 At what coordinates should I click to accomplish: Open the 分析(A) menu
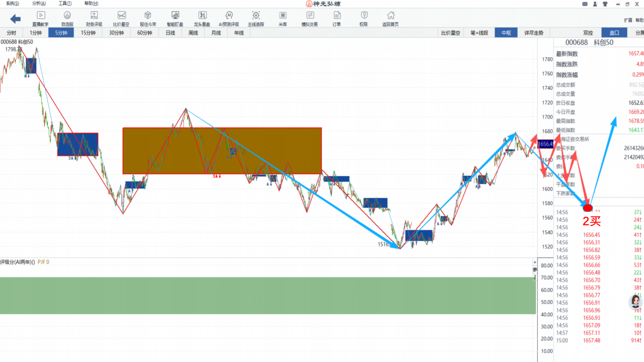tap(39, 4)
